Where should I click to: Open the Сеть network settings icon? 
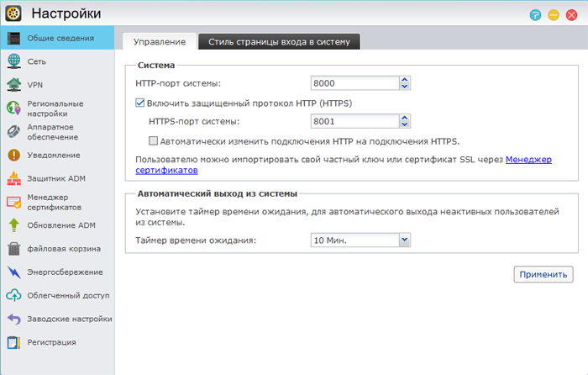click(13, 61)
